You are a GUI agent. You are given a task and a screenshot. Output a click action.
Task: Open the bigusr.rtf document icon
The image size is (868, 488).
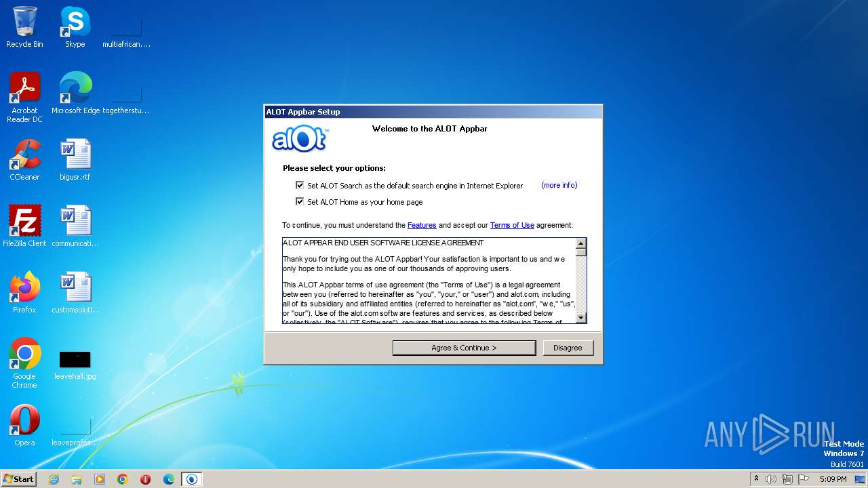pos(75,160)
